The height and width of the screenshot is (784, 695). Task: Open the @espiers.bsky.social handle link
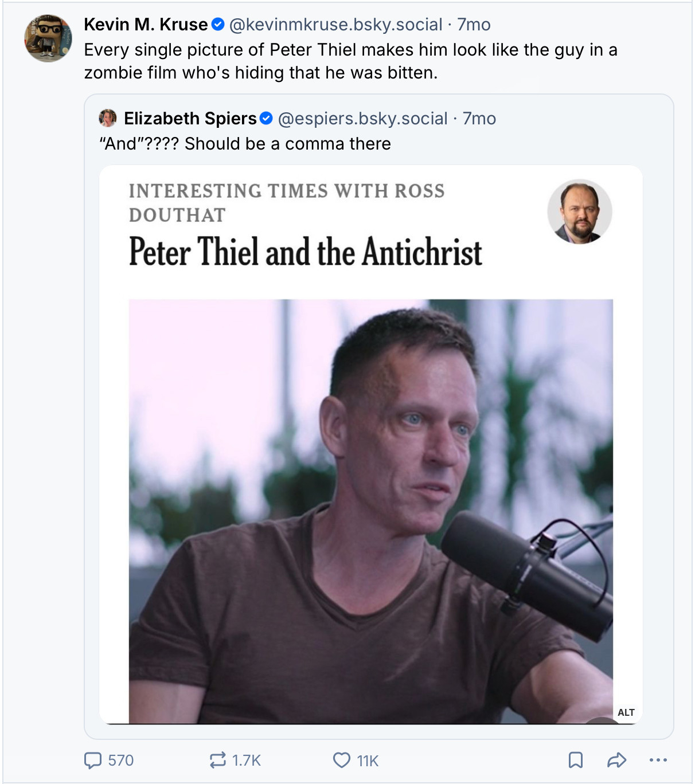tap(362, 119)
